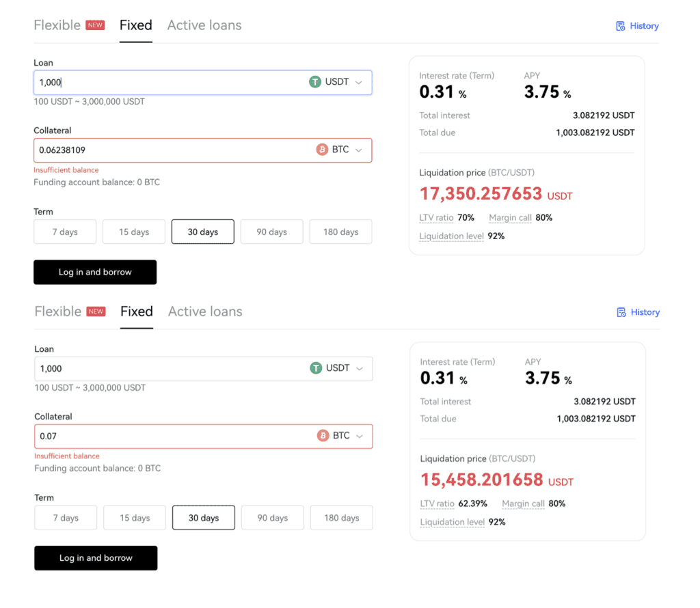Image resolution: width=700 pixels, height=608 pixels.
Task: Open History from the second Fixed loan section
Action: [638, 312]
